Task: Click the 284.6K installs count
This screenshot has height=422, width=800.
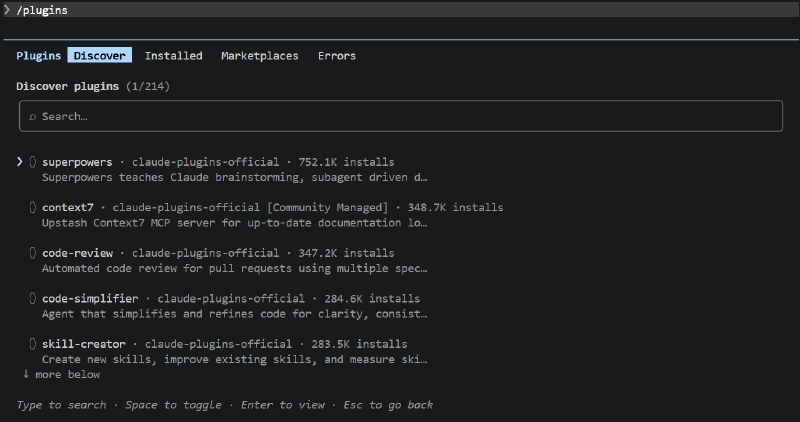Action: coord(372,299)
